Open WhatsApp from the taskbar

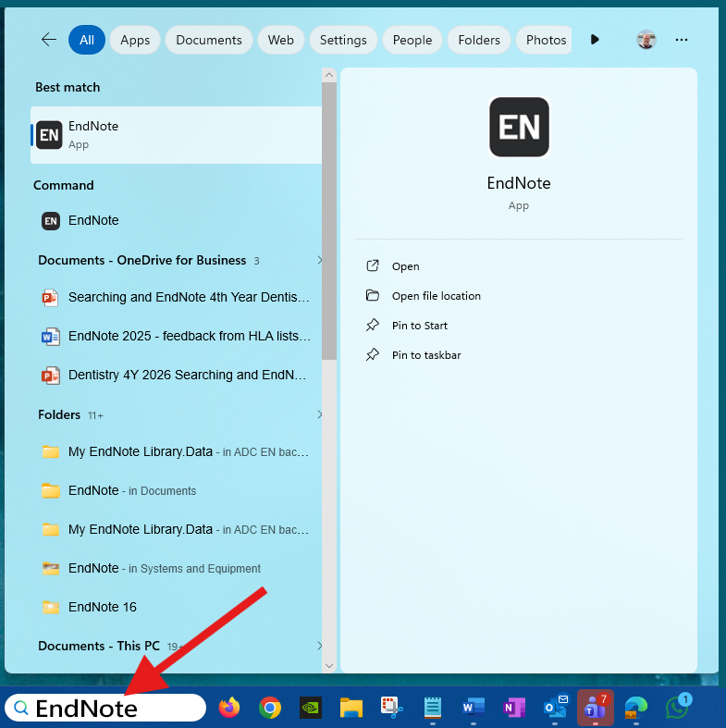677,708
